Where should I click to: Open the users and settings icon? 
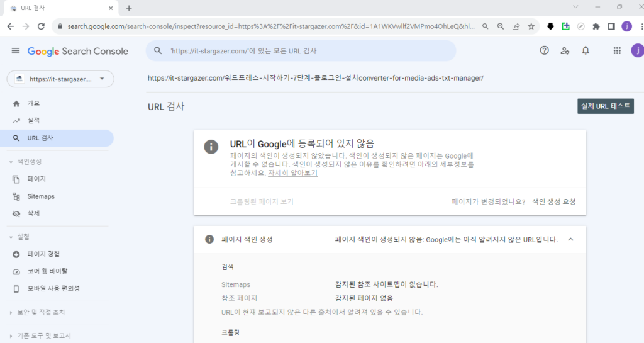pos(565,50)
